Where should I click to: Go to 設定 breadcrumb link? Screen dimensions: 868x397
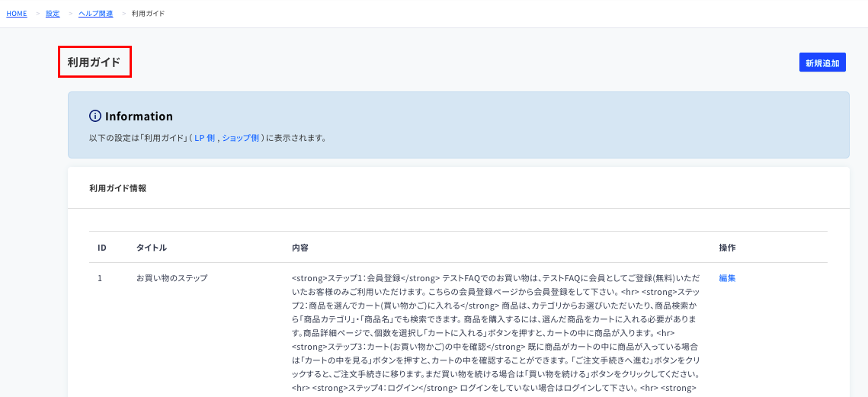coord(53,13)
